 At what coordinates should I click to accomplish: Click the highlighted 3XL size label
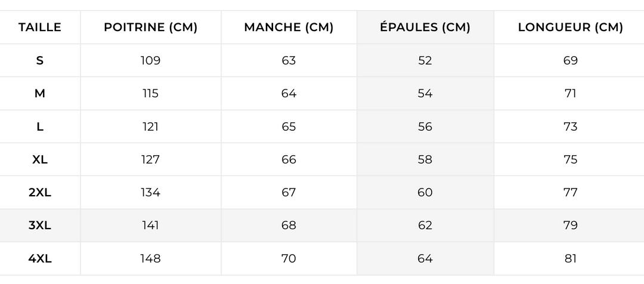point(40,226)
